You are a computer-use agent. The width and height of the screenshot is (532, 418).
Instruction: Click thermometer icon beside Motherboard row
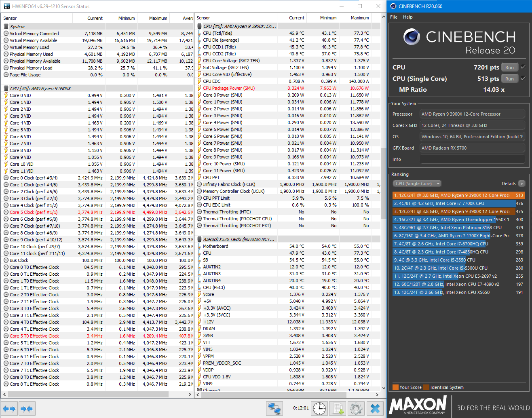tap(199, 246)
